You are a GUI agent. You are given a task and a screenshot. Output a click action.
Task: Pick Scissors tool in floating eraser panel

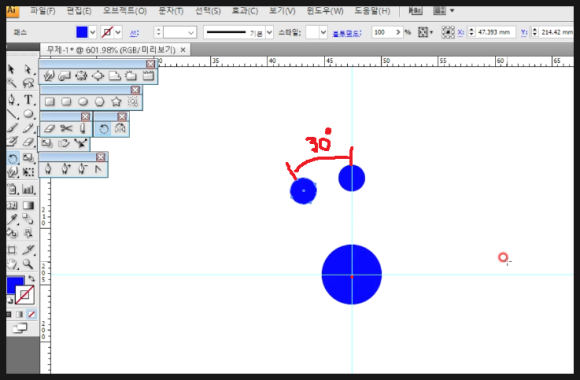[66, 128]
